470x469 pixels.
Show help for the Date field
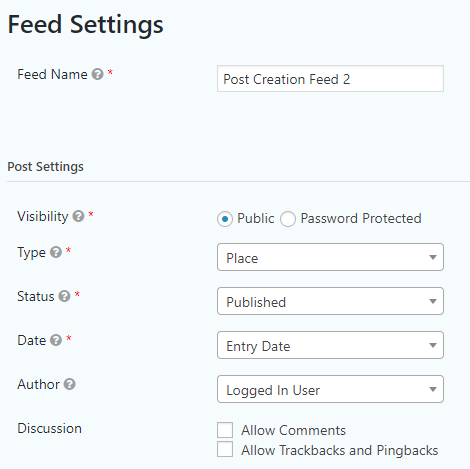56,340
